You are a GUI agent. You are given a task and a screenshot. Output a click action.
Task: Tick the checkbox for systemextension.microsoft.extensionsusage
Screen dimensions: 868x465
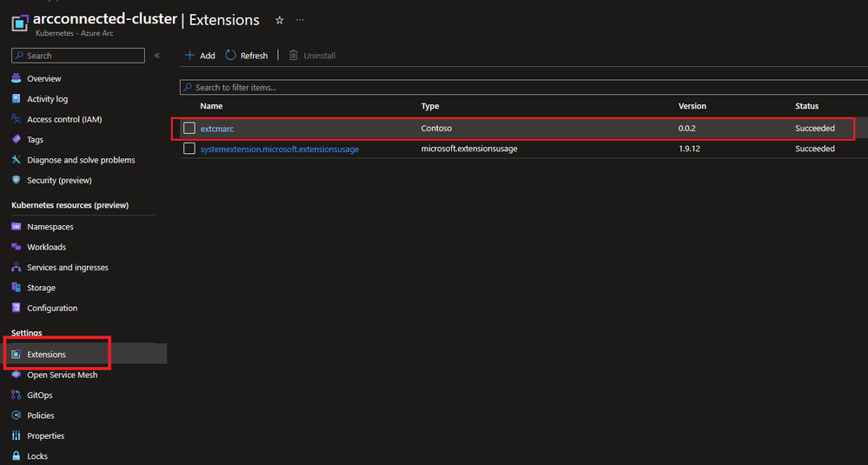coord(189,149)
